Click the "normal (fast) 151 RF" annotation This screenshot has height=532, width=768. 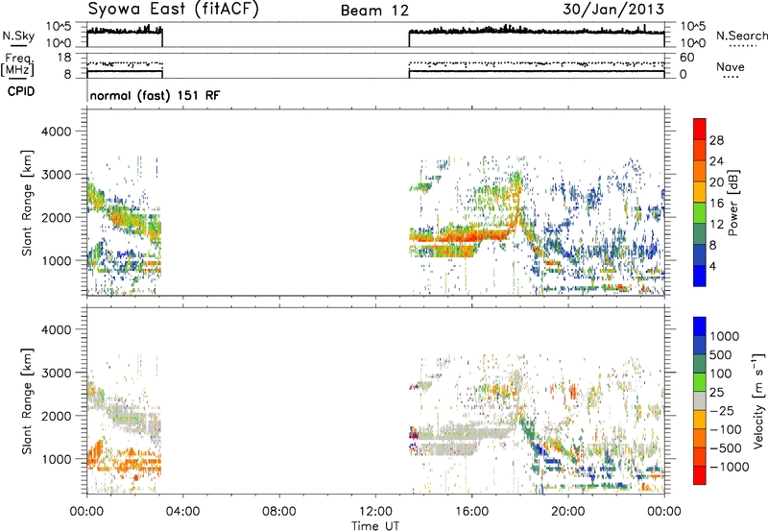(x=155, y=95)
